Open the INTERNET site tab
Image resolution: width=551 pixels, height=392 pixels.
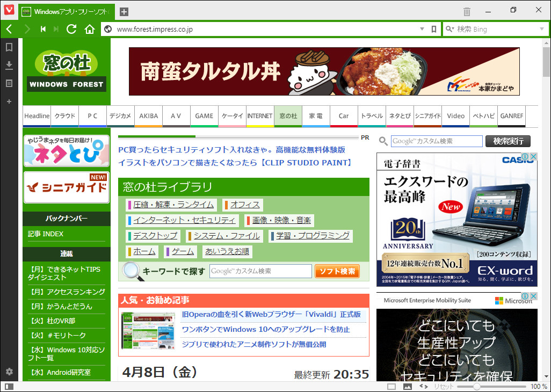coord(260,116)
